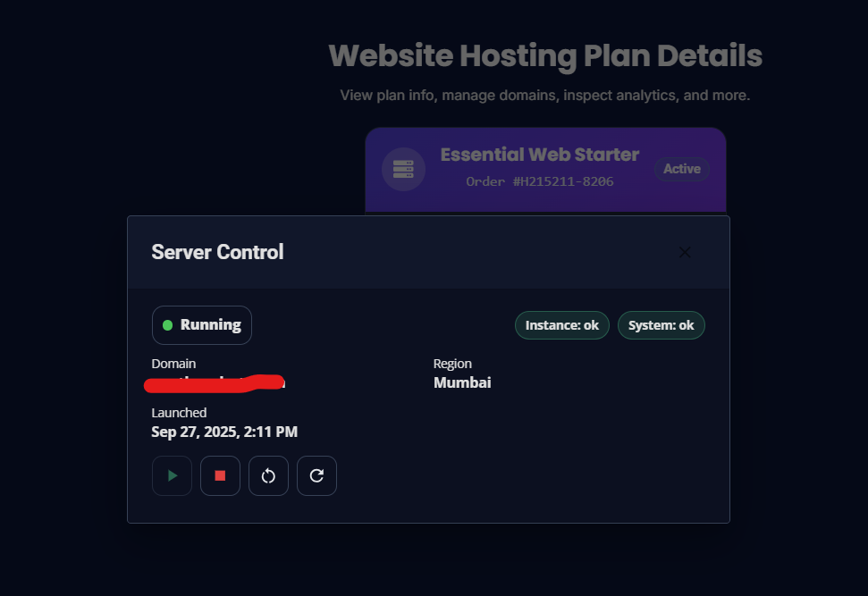Select the System: ok health chip

point(662,324)
